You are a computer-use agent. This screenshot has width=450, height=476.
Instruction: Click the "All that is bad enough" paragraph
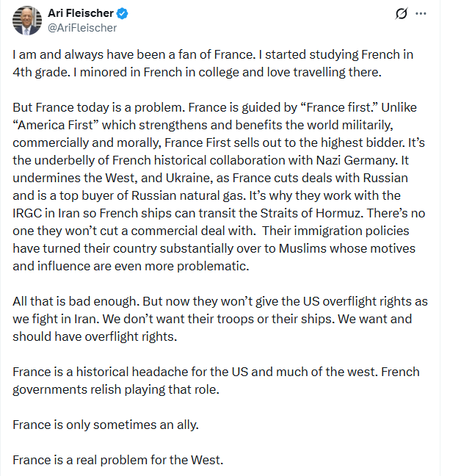pyautogui.click(x=220, y=318)
